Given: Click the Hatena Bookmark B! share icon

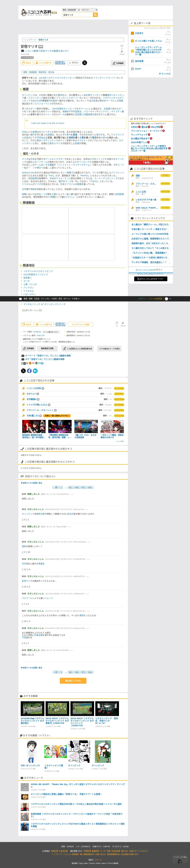Looking at the screenshot, I should click(35, 371).
